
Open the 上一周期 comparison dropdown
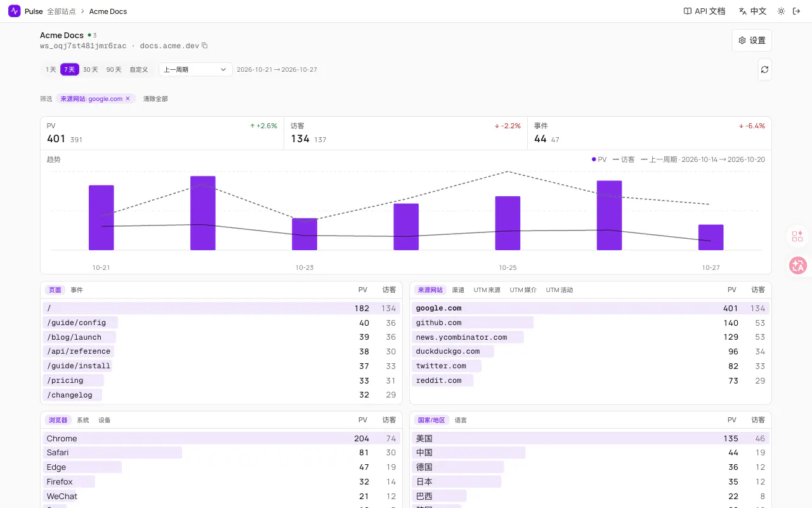pos(195,69)
